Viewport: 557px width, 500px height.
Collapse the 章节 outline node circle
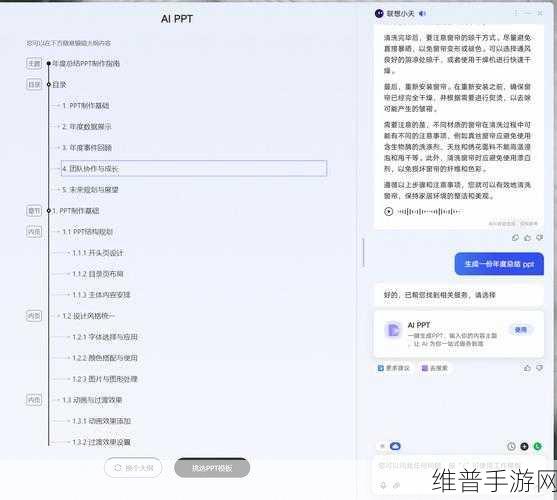click(49, 211)
